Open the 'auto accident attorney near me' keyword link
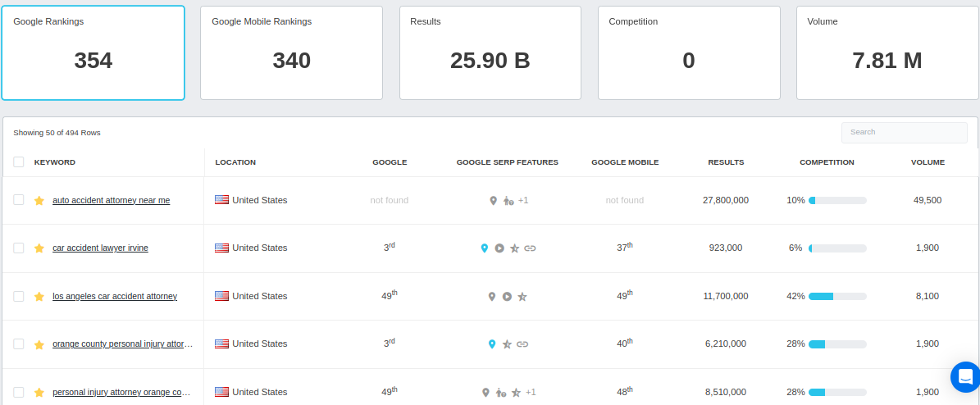This screenshot has height=405, width=980. point(111,200)
